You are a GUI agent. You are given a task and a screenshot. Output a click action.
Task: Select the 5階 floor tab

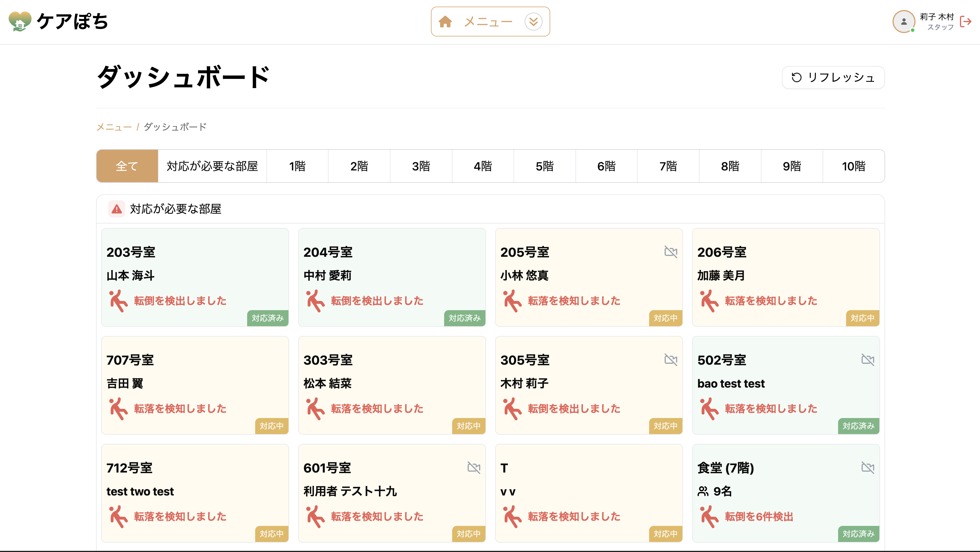tap(544, 166)
